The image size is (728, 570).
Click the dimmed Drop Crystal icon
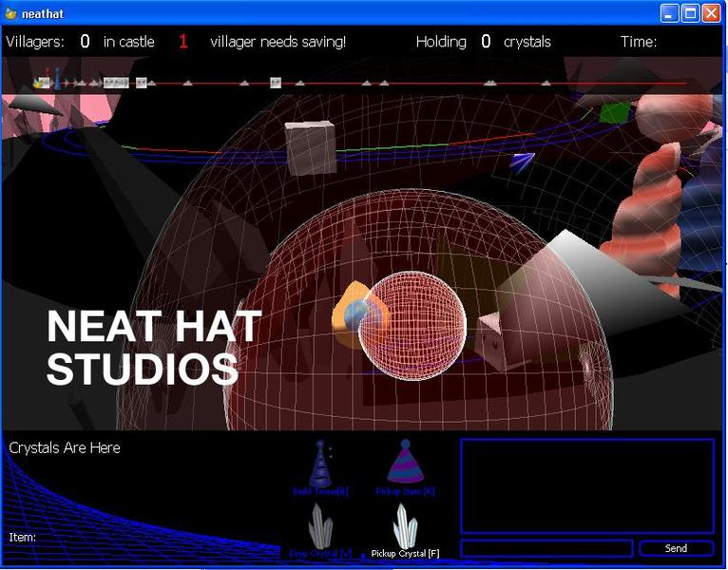point(320,526)
